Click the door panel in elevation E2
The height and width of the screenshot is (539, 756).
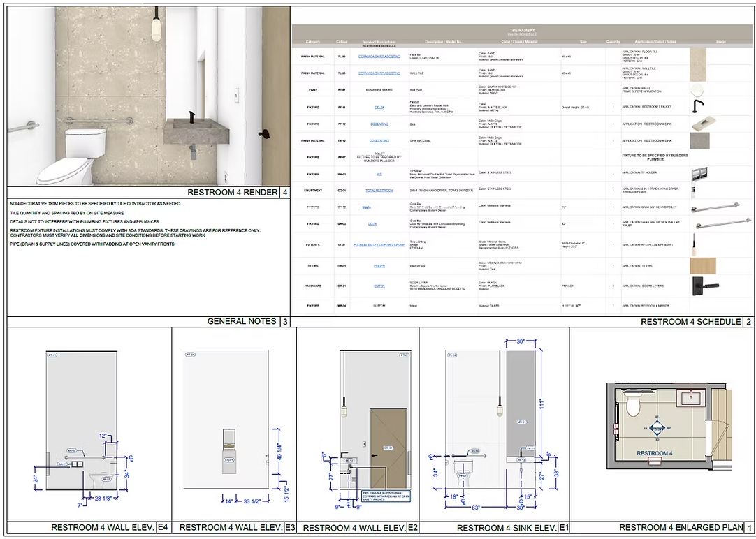coord(388,449)
